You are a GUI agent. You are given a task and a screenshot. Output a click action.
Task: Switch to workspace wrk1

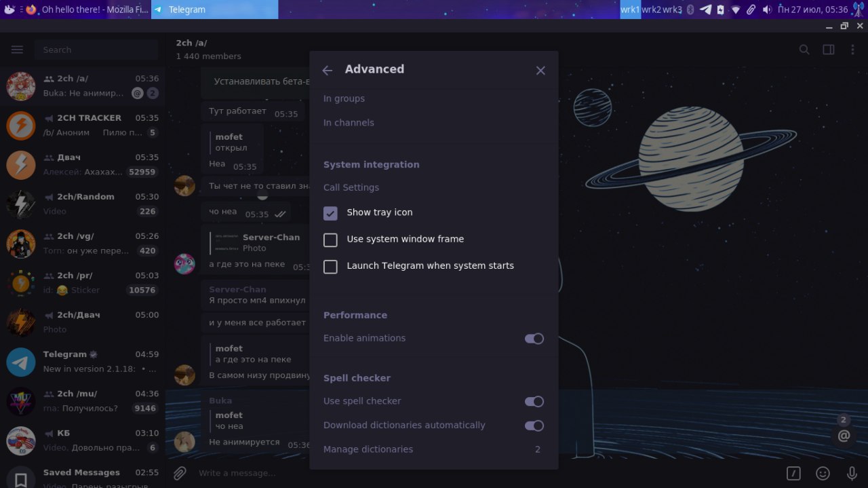(x=630, y=10)
